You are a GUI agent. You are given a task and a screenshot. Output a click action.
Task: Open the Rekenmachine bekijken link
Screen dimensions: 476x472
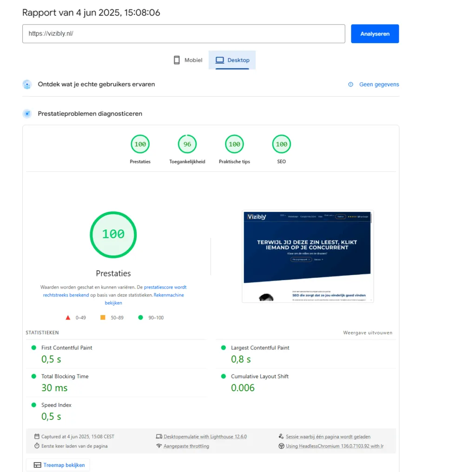(x=168, y=295)
